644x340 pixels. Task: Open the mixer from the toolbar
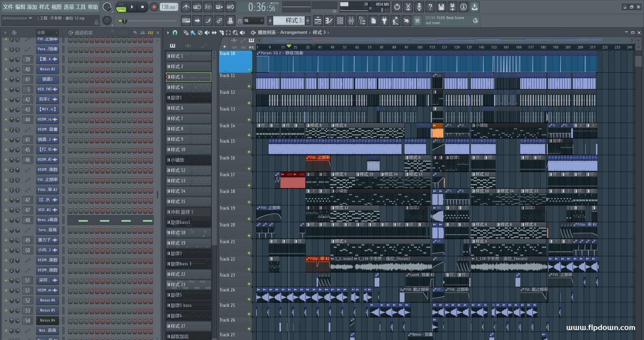(351, 21)
